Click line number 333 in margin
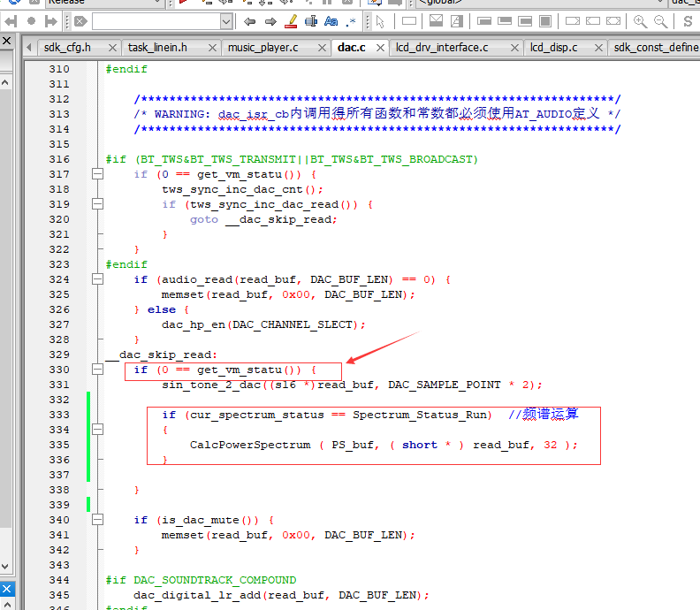Screen dimensions: 700x610 coord(59,415)
